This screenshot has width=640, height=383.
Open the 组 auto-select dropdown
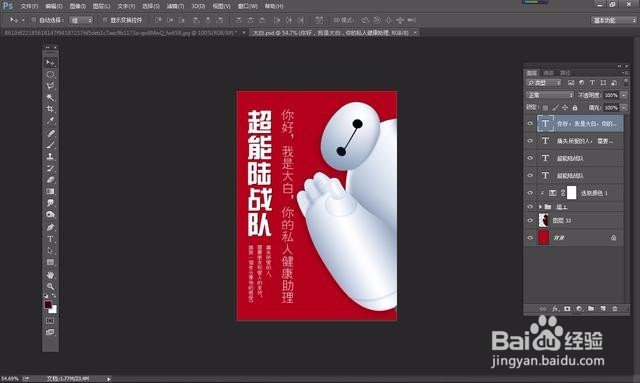click(x=81, y=20)
